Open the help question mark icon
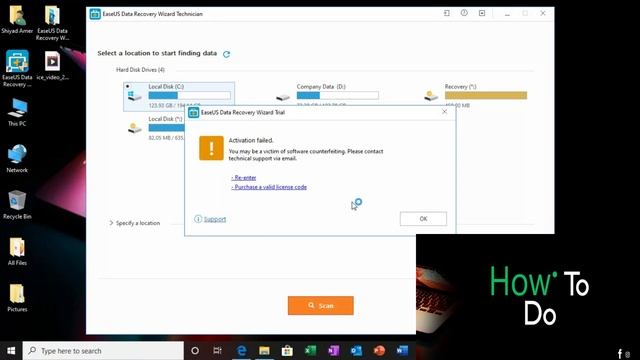Image resolution: width=640 pixels, height=360 pixels. [x=464, y=13]
